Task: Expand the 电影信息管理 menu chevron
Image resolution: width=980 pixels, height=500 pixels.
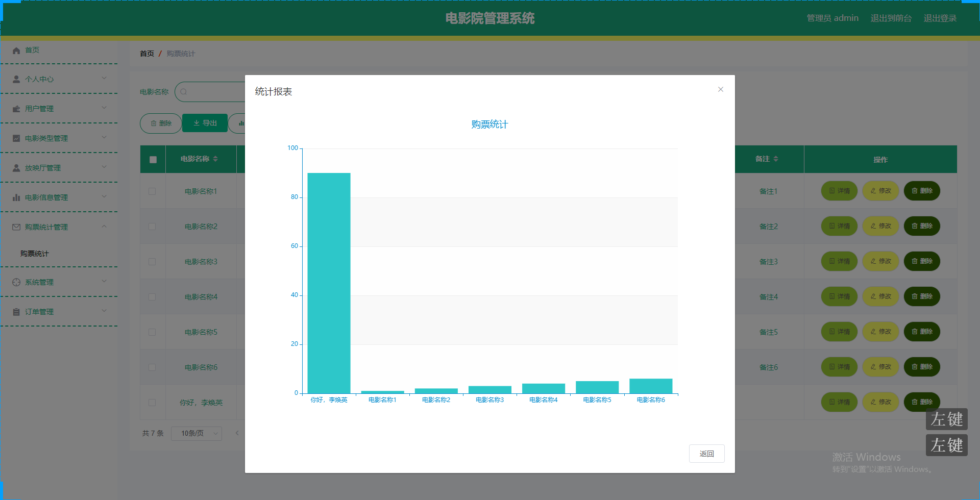Action: (x=104, y=196)
